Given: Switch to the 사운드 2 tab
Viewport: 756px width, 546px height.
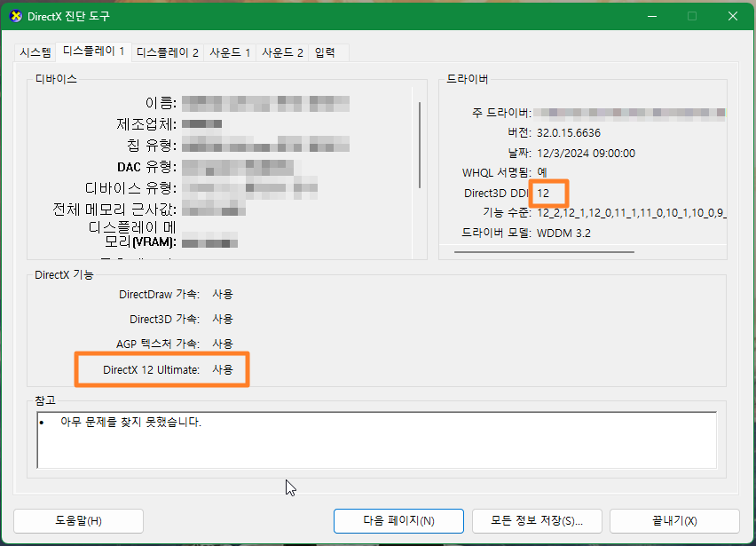Looking at the screenshot, I should 282,52.
